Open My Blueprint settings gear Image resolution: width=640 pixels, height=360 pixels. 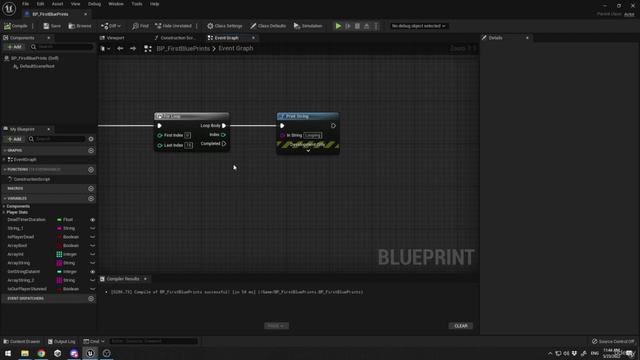pos(91,139)
